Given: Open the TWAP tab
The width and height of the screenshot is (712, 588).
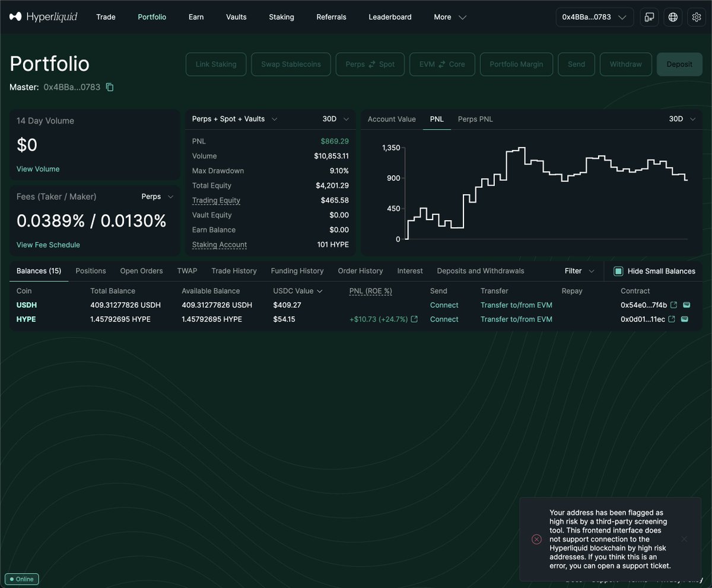Looking at the screenshot, I should (187, 271).
